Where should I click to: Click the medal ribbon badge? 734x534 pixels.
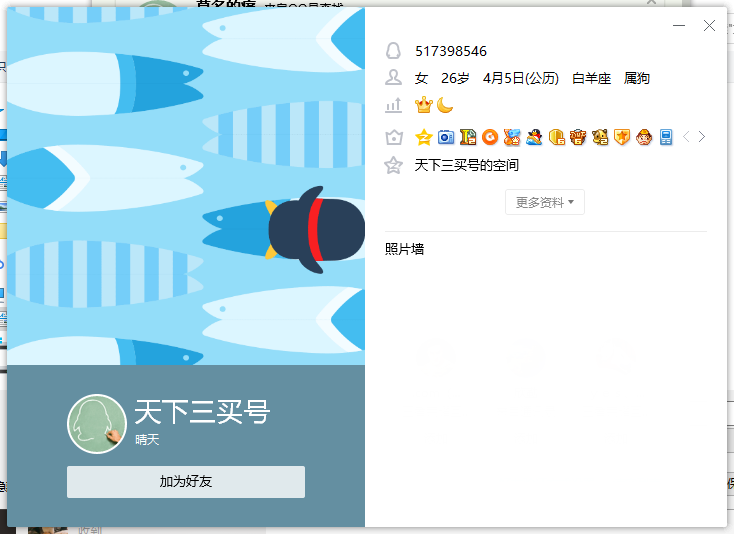tap(512, 137)
